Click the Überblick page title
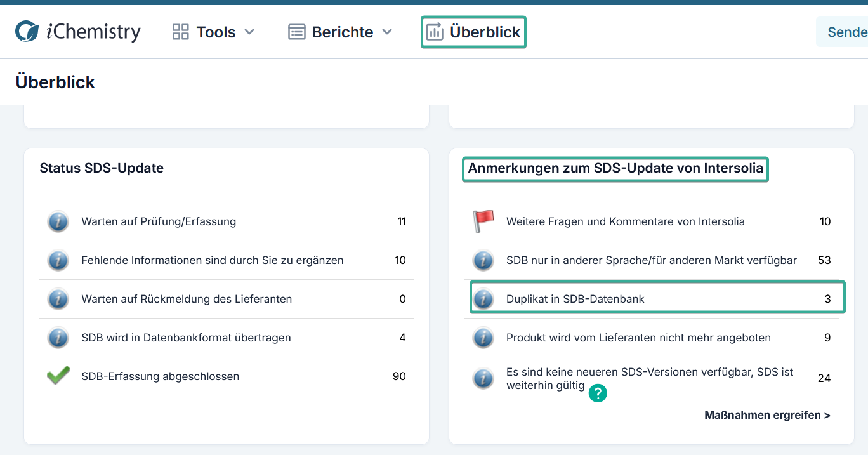 coord(55,82)
